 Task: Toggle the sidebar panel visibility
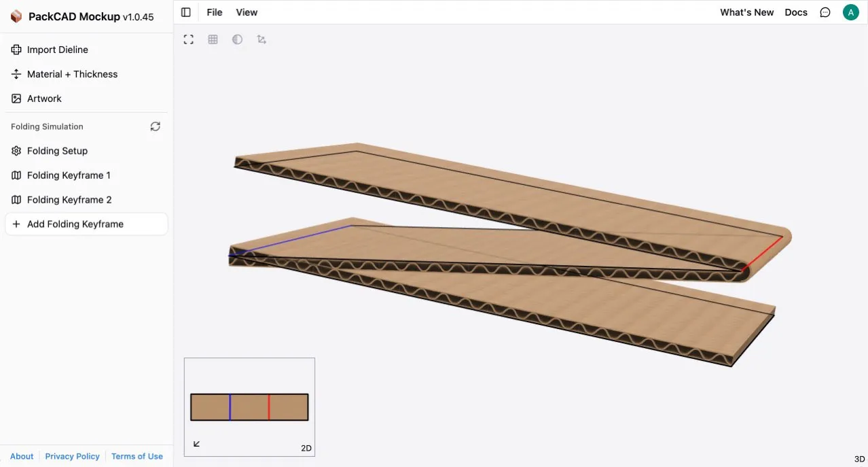click(x=185, y=12)
